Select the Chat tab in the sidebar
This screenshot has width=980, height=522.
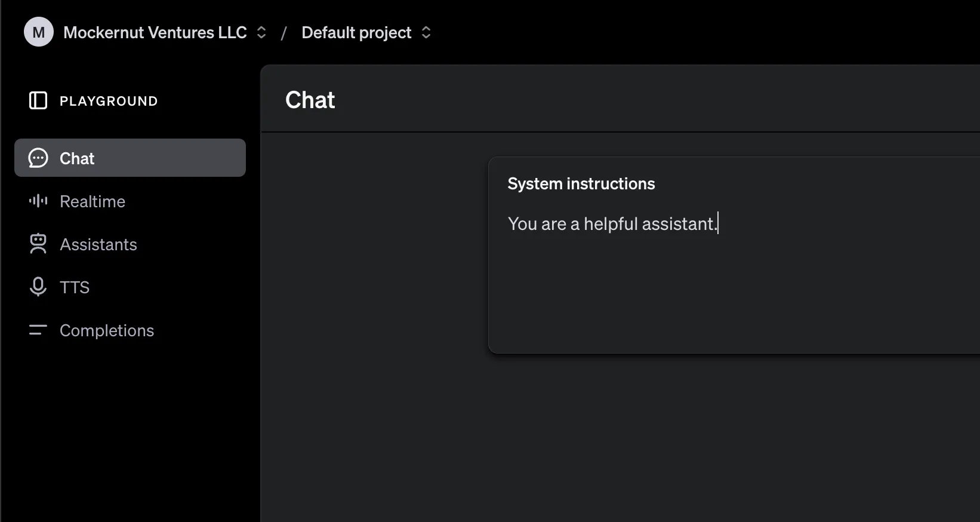(x=76, y=158)
